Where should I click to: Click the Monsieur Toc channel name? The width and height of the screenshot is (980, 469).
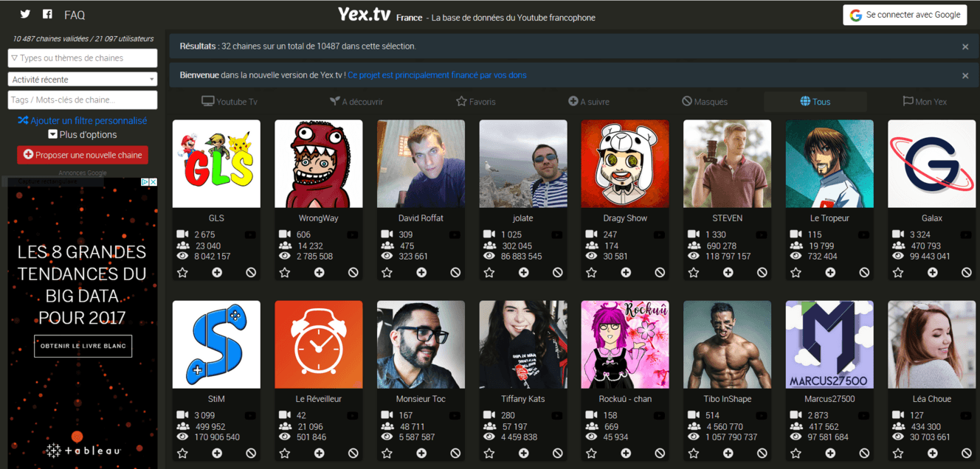tap(421, 399)
